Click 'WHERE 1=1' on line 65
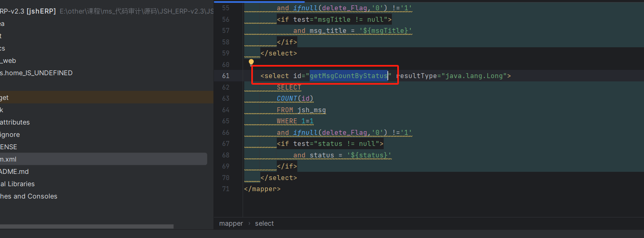The image size is (644, 238). [295, 121]
